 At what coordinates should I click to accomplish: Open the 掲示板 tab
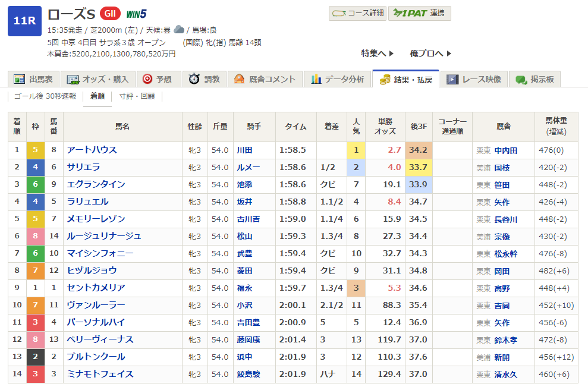534,79
